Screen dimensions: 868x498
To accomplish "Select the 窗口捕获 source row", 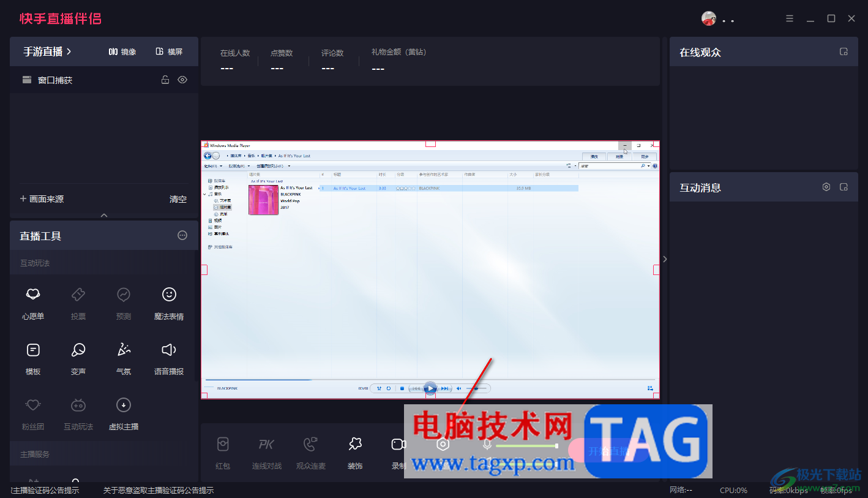I will click(104, 80).
